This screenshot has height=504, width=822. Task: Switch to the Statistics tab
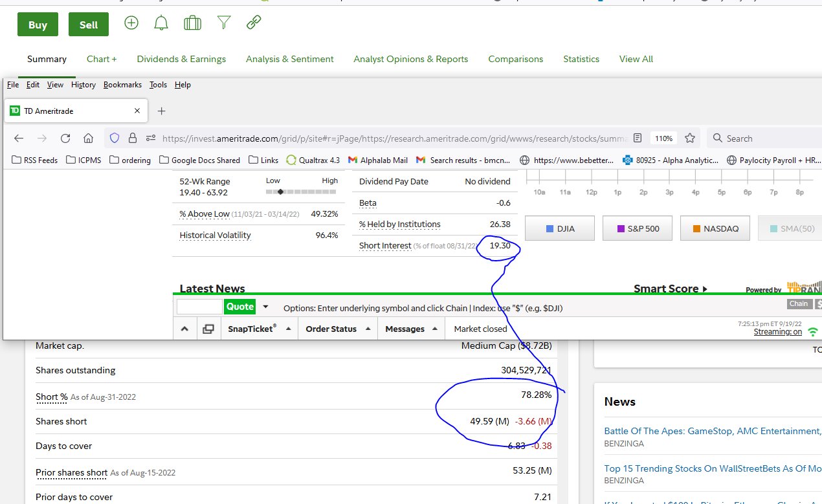[581, 59]
